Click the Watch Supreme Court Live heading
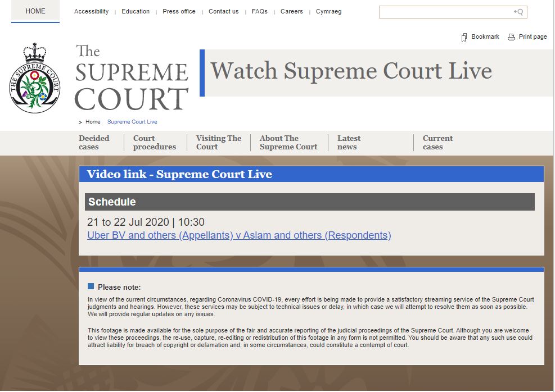 tap(351, 71)
